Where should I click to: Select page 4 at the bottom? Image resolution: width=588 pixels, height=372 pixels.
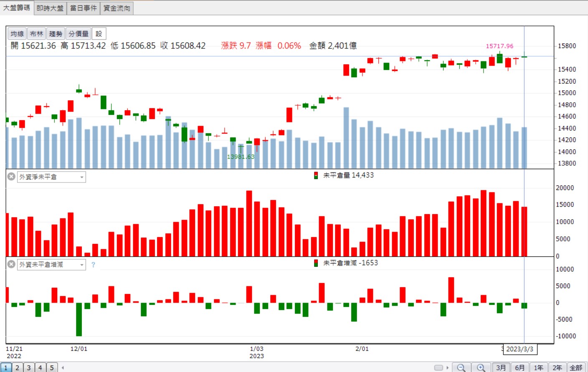click(x=40, y=367)
